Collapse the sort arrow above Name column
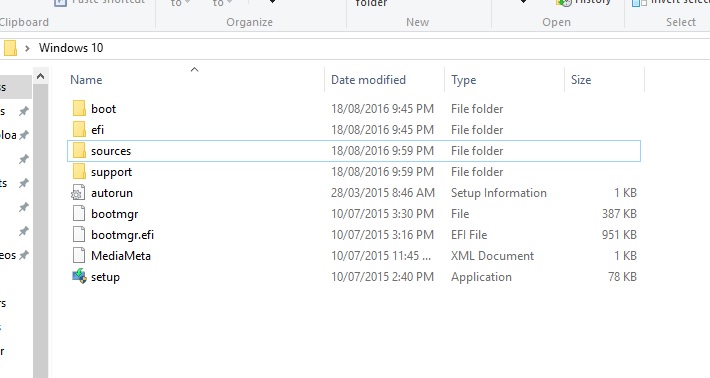The height and width of the screenshot is (378, 710). pyautogui.click(x=194, y=69)
